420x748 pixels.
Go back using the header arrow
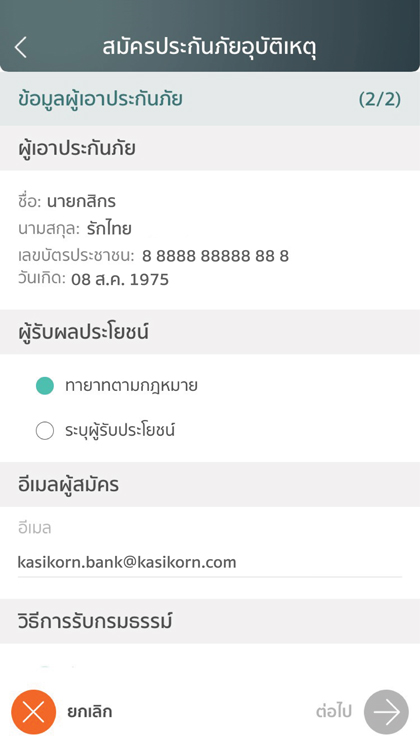pyautogui.click(x=21, y=47)
